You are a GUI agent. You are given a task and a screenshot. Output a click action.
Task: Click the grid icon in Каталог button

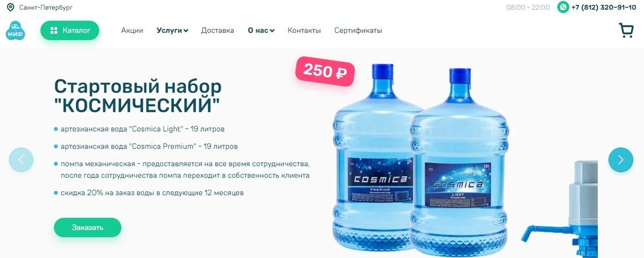click(54, 31)
